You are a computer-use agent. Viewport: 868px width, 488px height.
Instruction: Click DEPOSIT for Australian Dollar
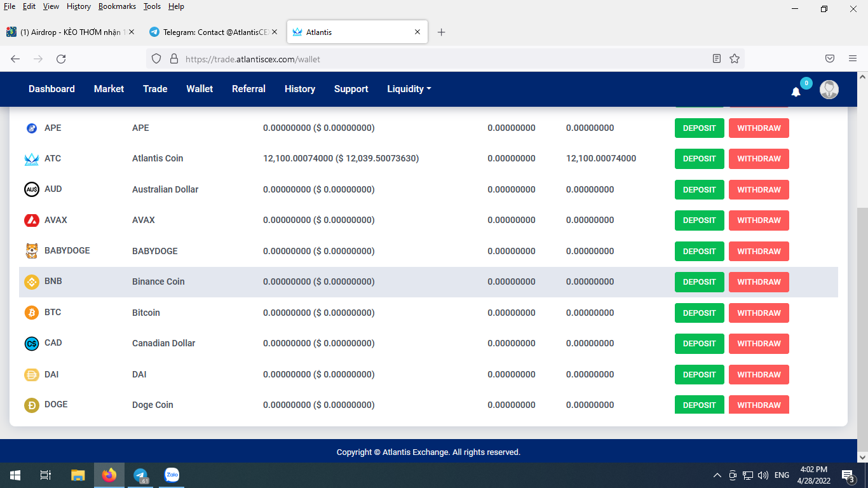click(699, 190)
